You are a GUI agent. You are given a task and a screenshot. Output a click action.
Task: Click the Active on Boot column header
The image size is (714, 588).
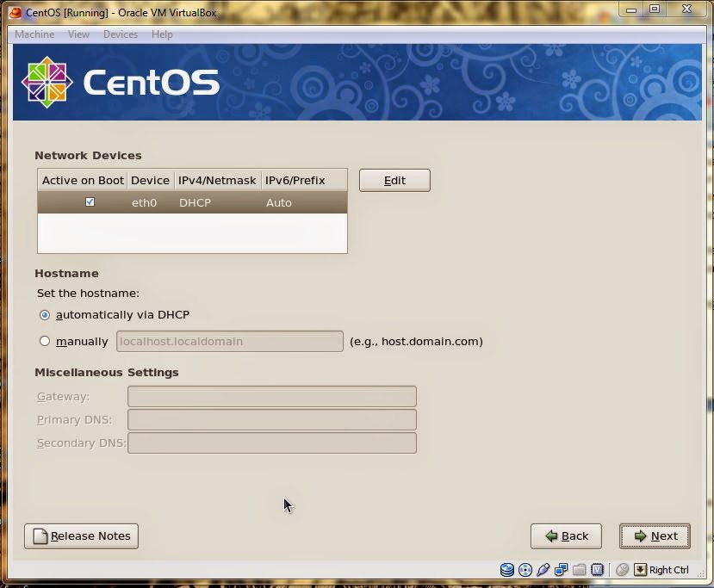pyautogui.click(x=83, y=181)
